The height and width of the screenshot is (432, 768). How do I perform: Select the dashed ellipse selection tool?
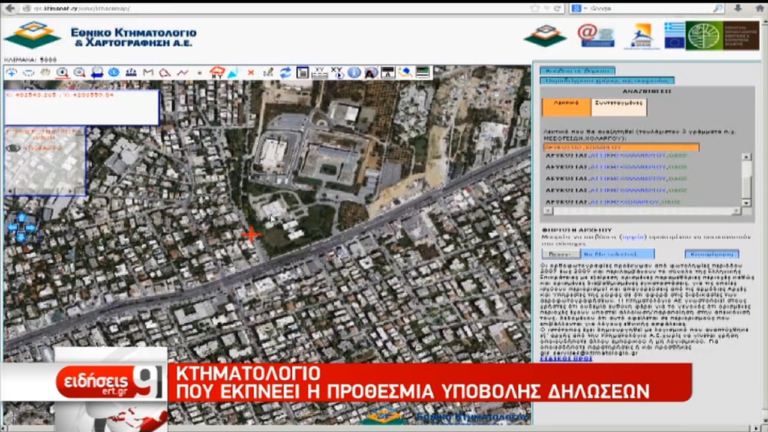[x=28, y=73]
